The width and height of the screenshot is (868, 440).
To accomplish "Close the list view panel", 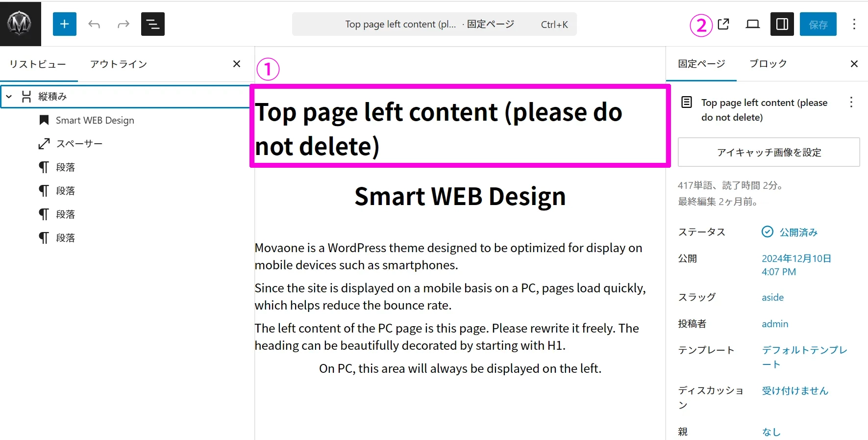I will click(x=237, y=64).
